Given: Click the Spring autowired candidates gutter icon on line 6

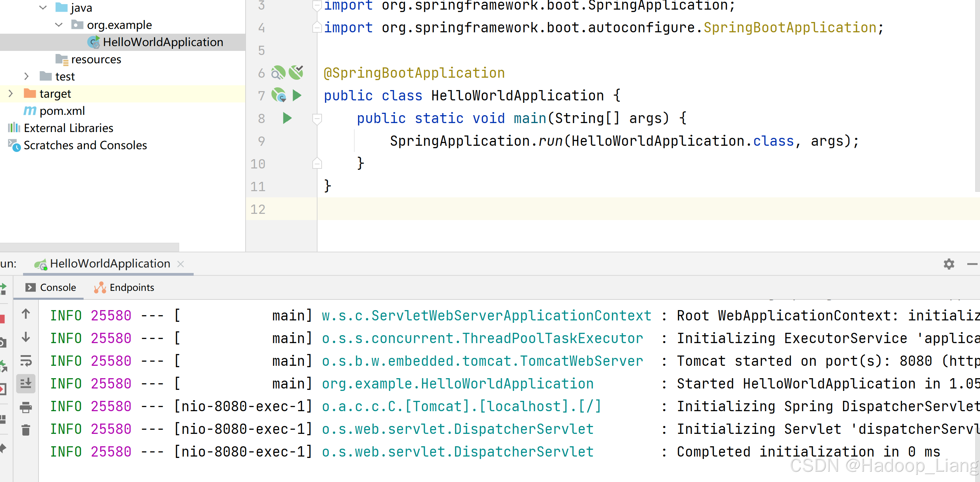Looking at the screenshot, I should pos(296,72).
